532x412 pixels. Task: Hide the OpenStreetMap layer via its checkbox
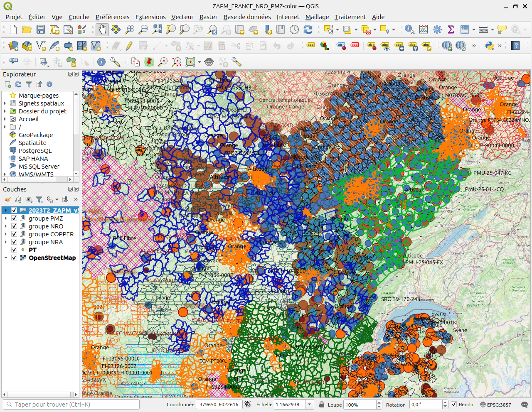pyautogui.click(x=14, y=258)
